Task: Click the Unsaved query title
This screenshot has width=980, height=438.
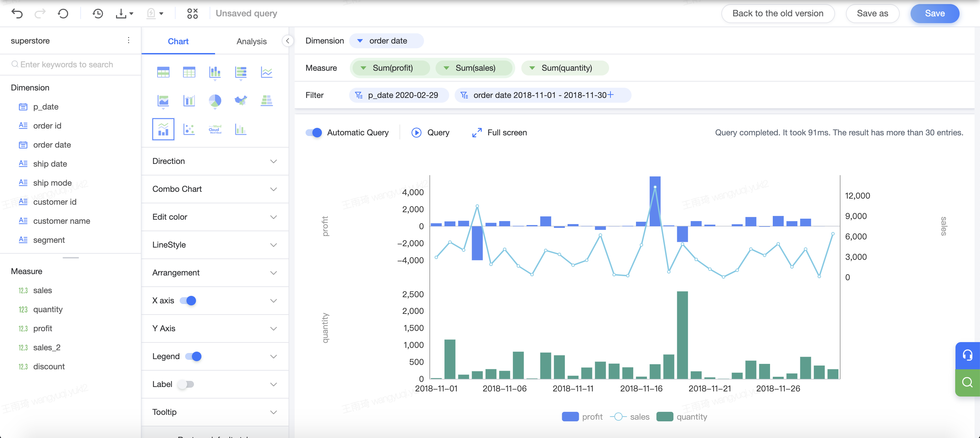Action: (246, 14)
